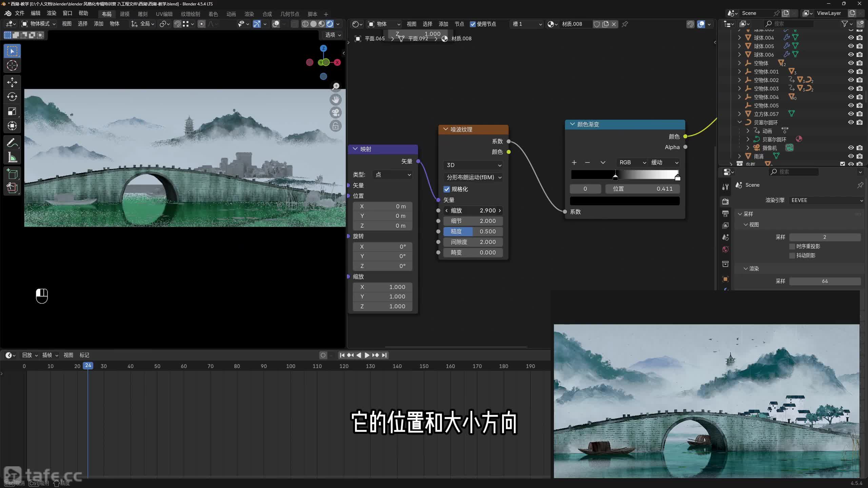Uncheck 规格化 in noise texture node
The image size is (868, 488).
(447, 189)
